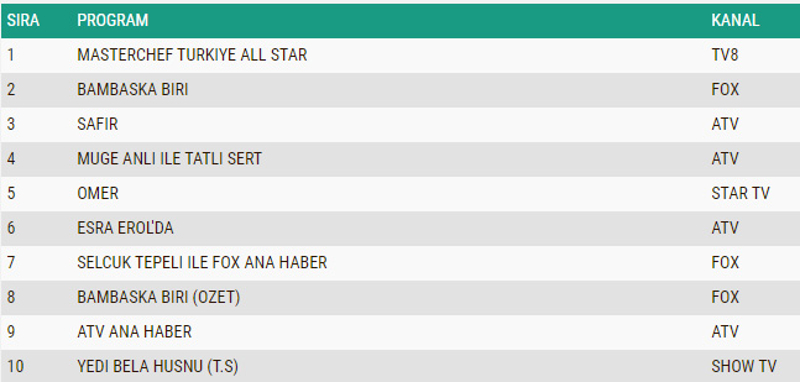Click the SHOW TV channel cell
The image size is (800, 382).
pyautogui.click(x=744, y=366)
